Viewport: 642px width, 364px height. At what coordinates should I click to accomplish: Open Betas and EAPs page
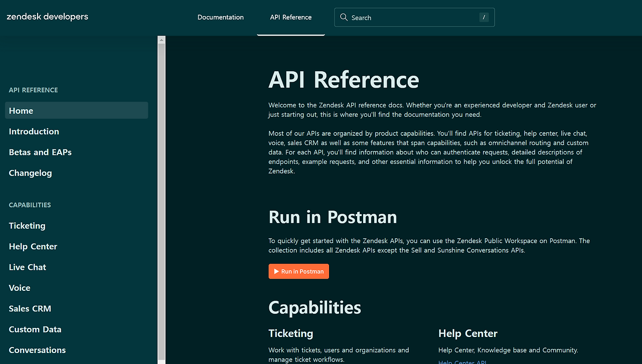click(x=40, y=152)
